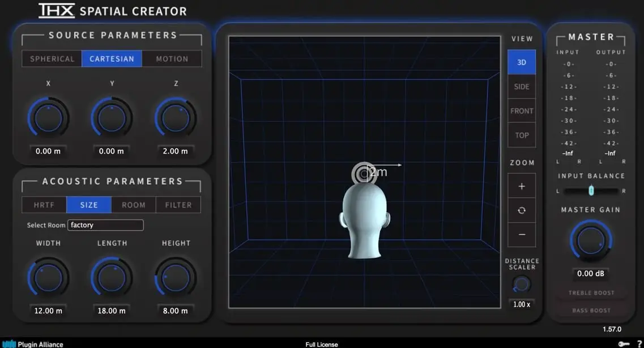This screenshot has width=644, height=348.
Task: Zoom in with the plus icon
Action: pos(522,186)
